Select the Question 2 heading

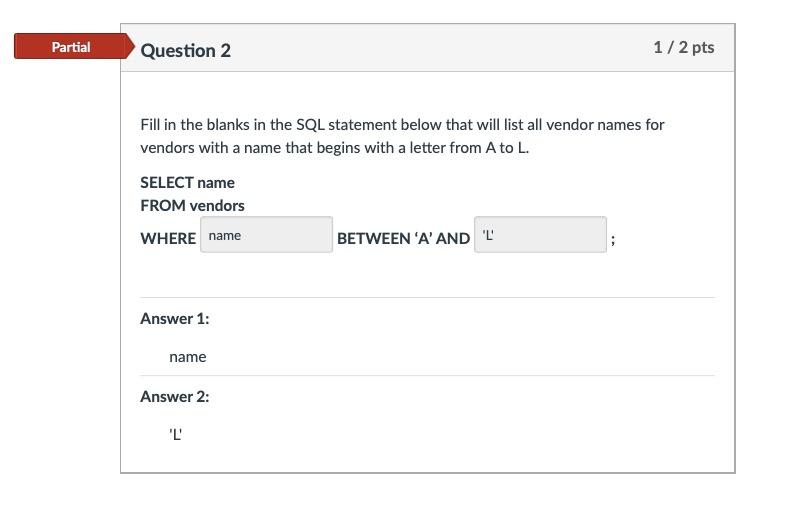pos(185,50)
